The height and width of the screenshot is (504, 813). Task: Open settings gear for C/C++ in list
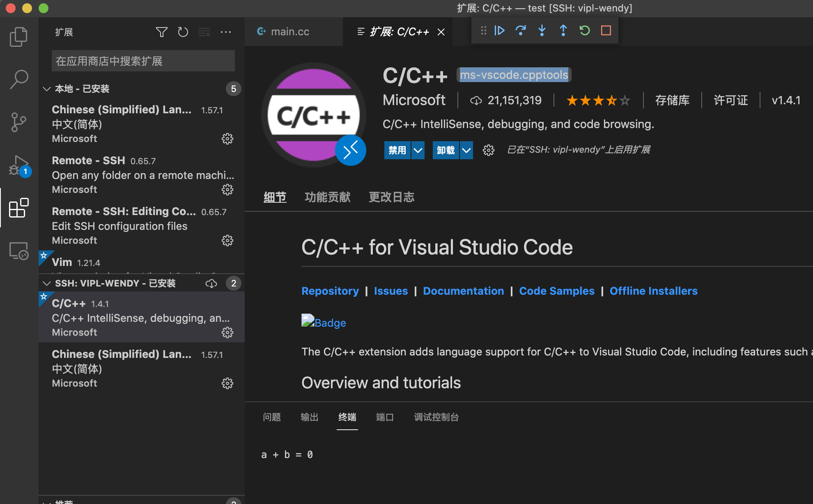point(227,332)
